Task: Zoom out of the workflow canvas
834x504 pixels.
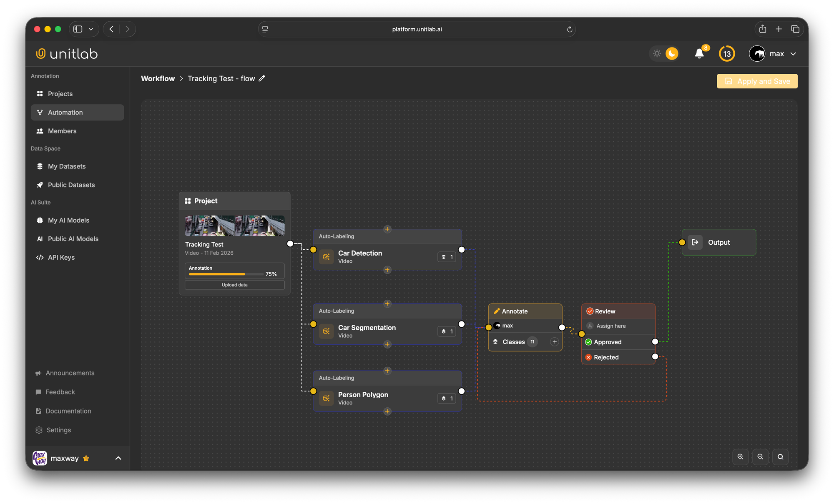Action: click(760, 456)
